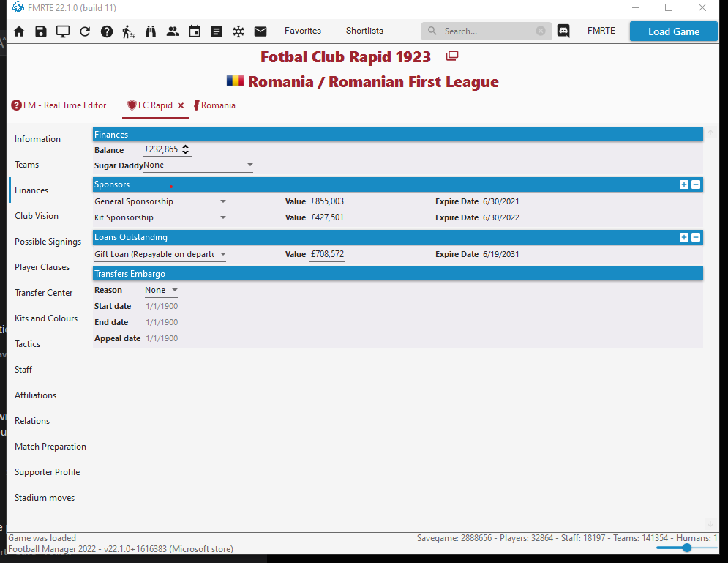
Task: Click the Save floppy disk icon
Action: click(41, 31)
